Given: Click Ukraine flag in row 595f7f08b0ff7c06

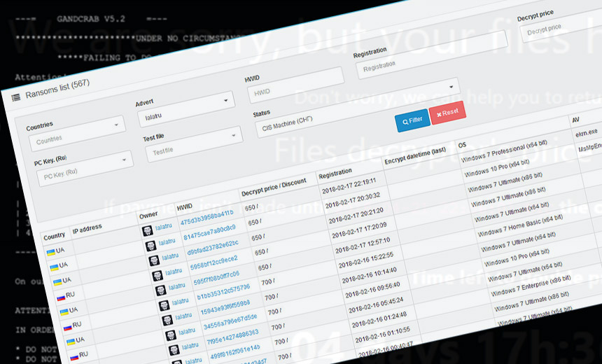Looking at the screenshot, I should (x=64, y=312).
